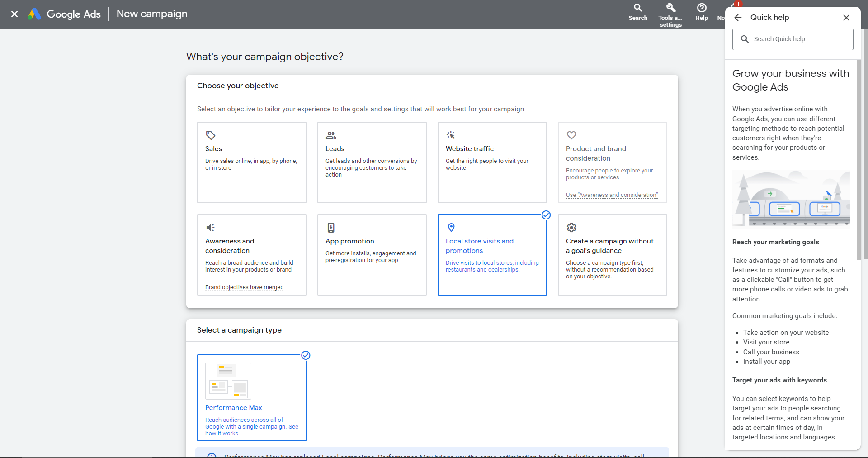Click the 'New campaign' title text
Screen dimensions: 868x458
point(152,14)
